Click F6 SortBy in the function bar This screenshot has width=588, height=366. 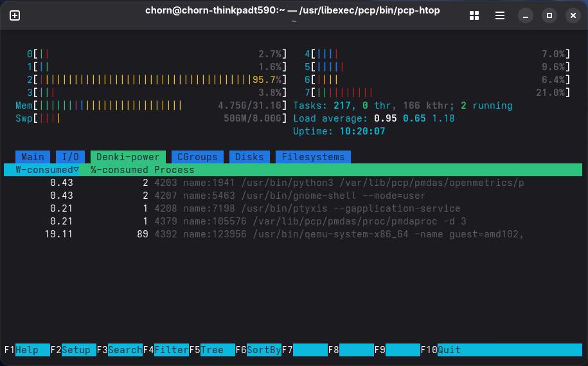[x=258, y=350]
